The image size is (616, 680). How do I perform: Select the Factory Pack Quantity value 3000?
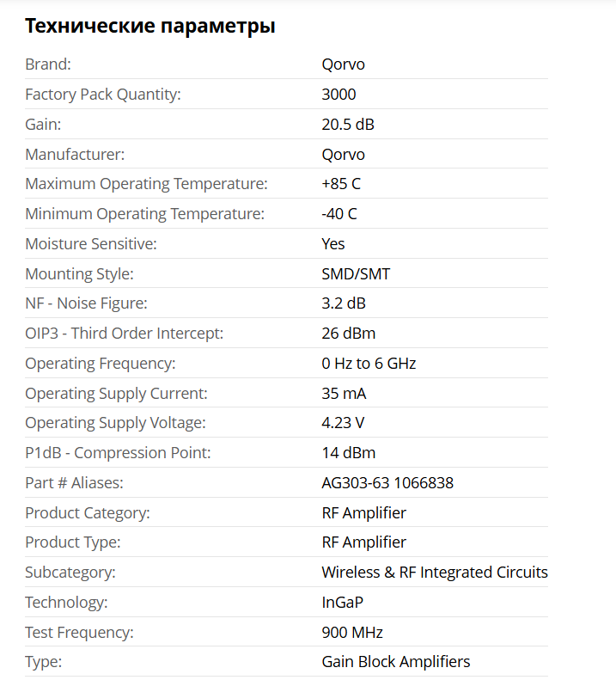click(338, 95)
